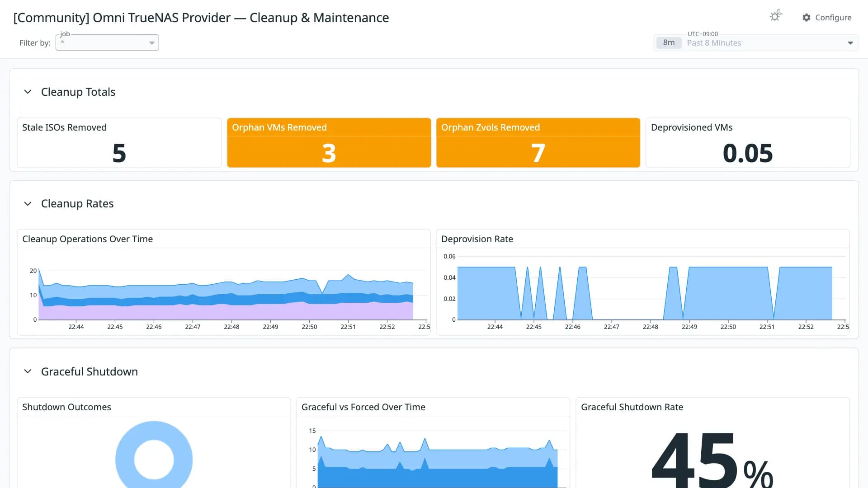Viewport: 868px width, 488px height.
Task: Collapse the Cleanup Totals section
Action: 28,92
